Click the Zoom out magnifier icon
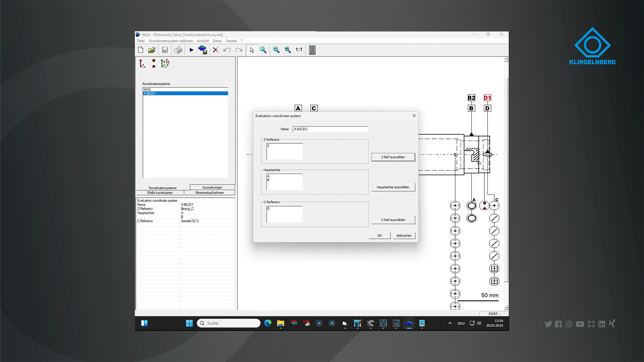This screenshot has width=644, height=362. click(x=276, y=50)
